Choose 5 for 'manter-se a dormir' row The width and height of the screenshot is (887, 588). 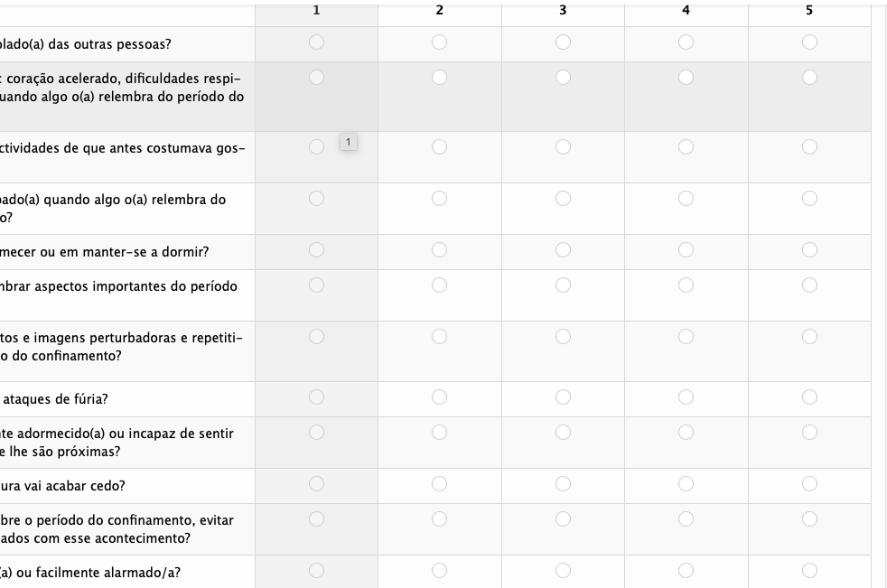(809, 249)
